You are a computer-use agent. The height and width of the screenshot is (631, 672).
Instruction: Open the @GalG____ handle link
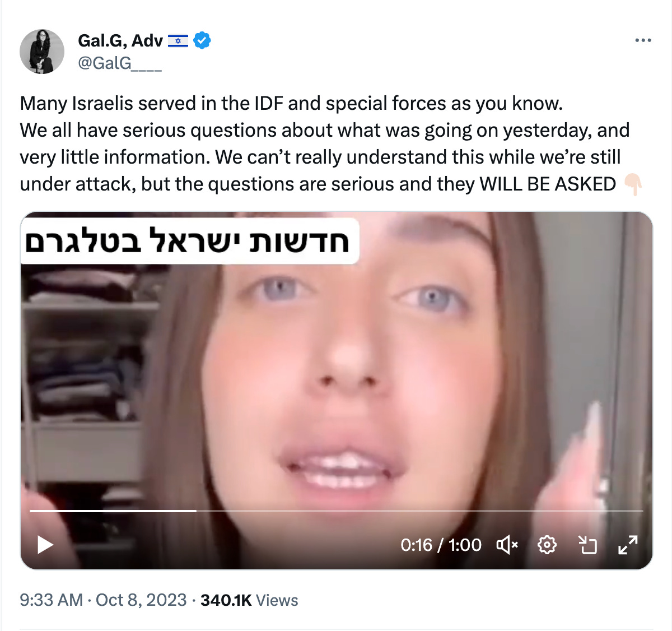tap(120, 63)
